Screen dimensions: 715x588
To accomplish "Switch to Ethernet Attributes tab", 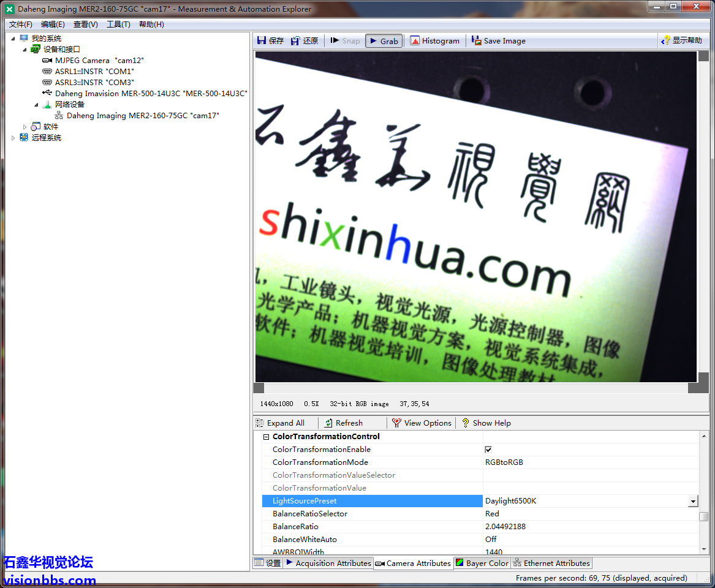I will [x=551, y=563].
